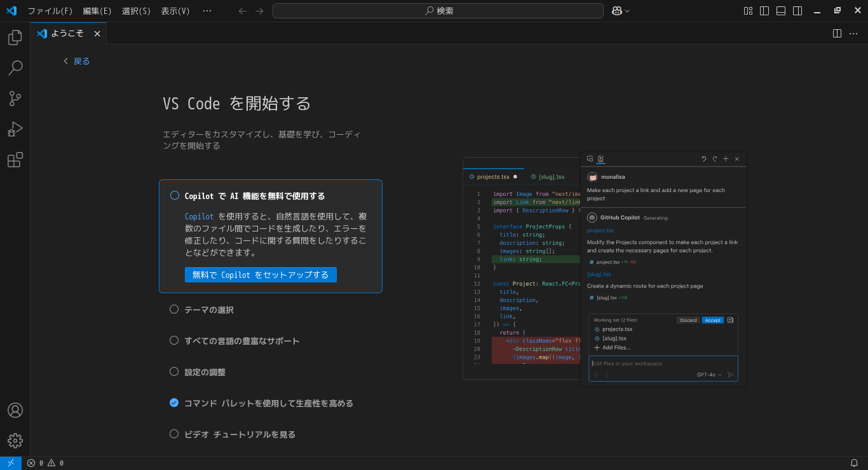Click the Copilot preview illustration
Screen dimensions: 868x470
[x=604, y=268]
